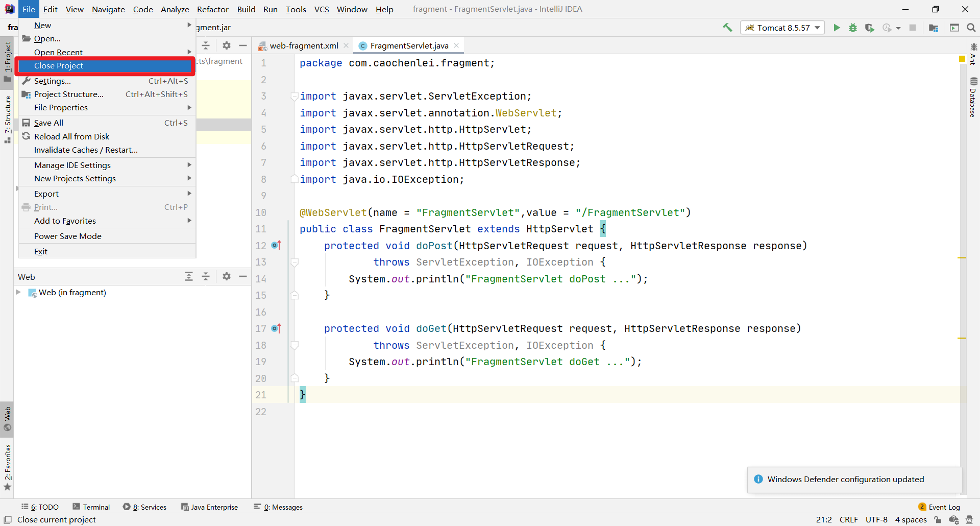The image size is (980, 526).
Task: Click Collapse All in Web panel
Action: [x=206, y=276]
